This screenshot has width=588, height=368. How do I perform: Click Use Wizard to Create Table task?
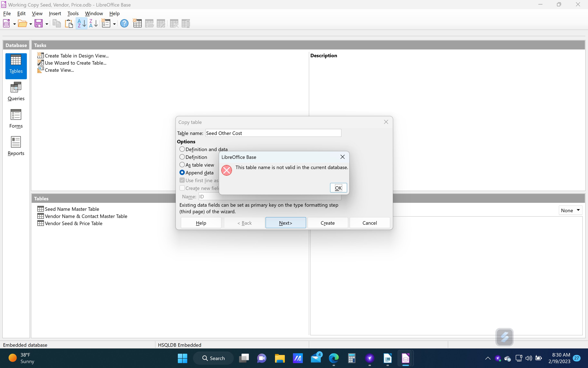click(x=72, y=63)
